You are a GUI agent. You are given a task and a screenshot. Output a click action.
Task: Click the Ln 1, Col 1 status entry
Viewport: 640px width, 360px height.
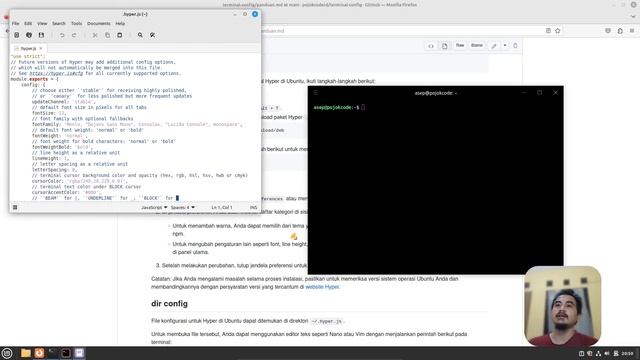[x=222, y=207]
